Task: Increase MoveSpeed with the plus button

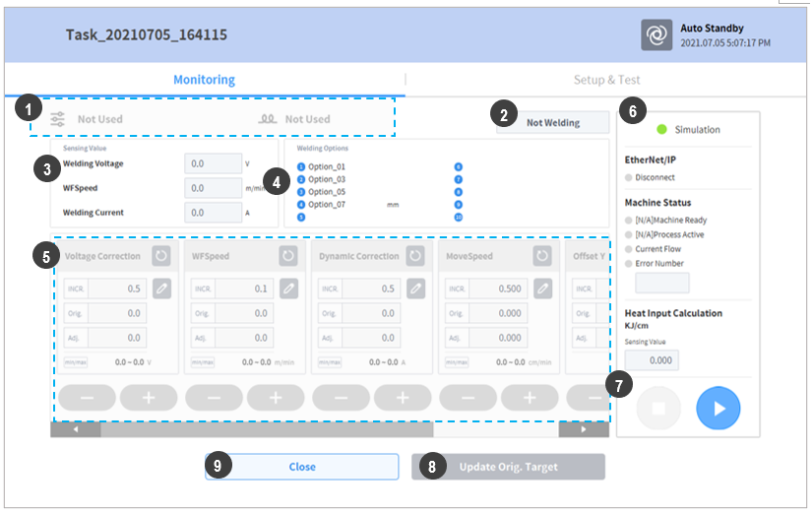Action: tap(529, 398)
